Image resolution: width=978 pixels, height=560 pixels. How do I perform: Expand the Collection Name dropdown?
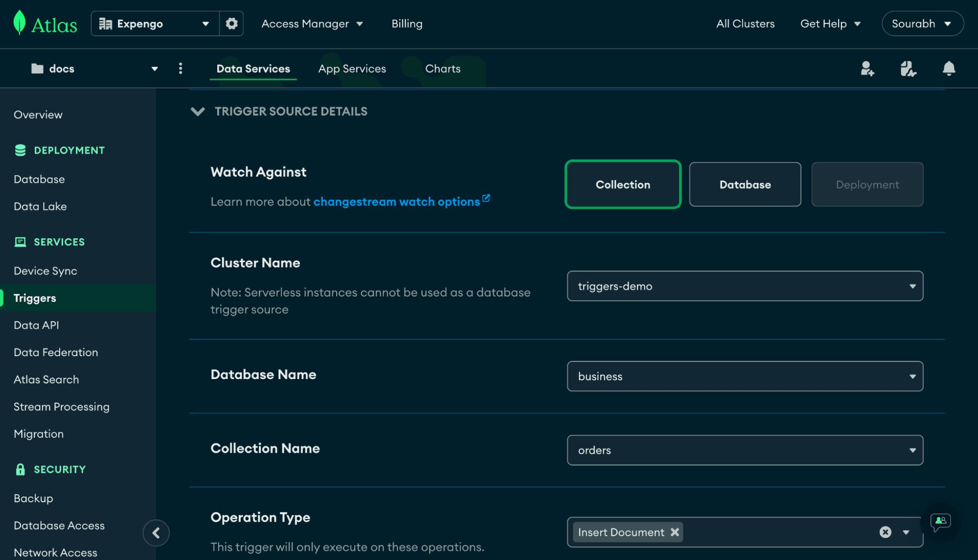pyautogui.click(x=912, y=450)
